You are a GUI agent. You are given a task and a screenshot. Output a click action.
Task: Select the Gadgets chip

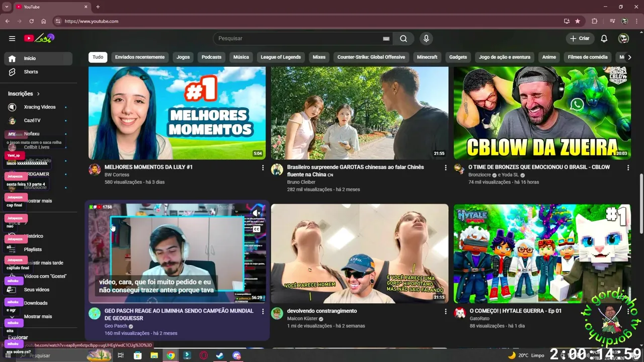click(458, 57)
